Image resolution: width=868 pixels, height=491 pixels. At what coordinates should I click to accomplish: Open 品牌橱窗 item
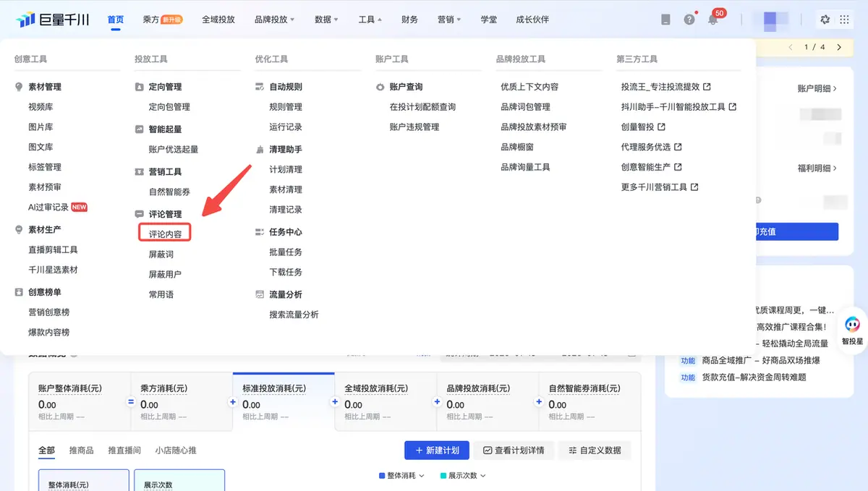[x=517, y=147]
